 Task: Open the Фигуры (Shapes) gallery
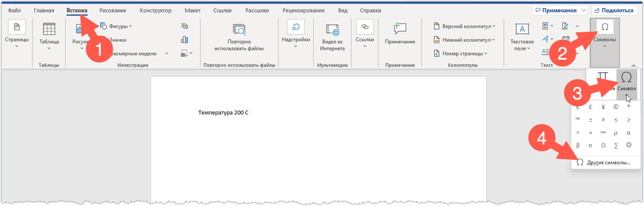click(116, 26)
